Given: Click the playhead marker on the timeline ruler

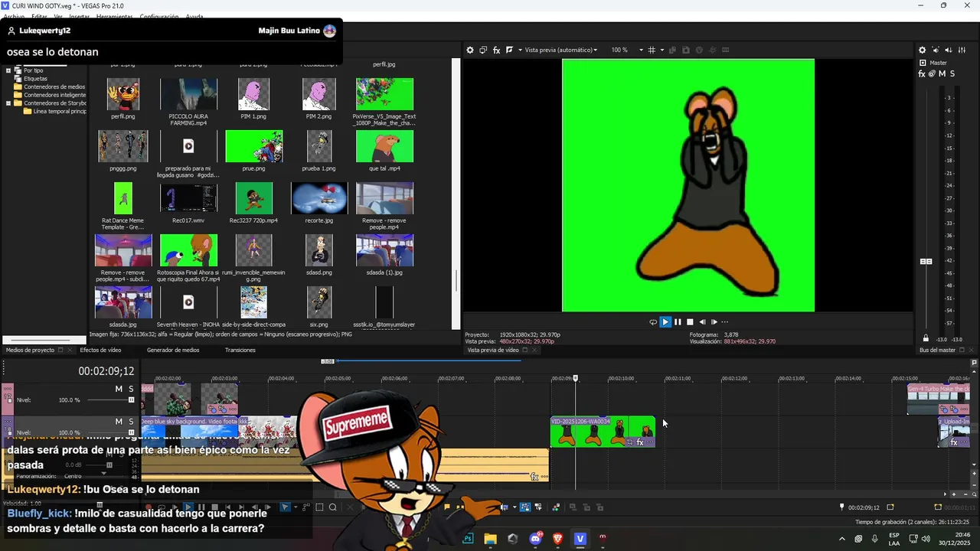Looking at the screenshot, I should (576, 378).
